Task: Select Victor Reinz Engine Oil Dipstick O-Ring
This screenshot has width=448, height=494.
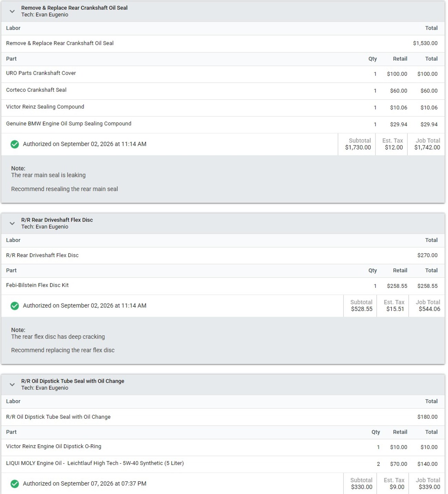Action: pos(223,447)
